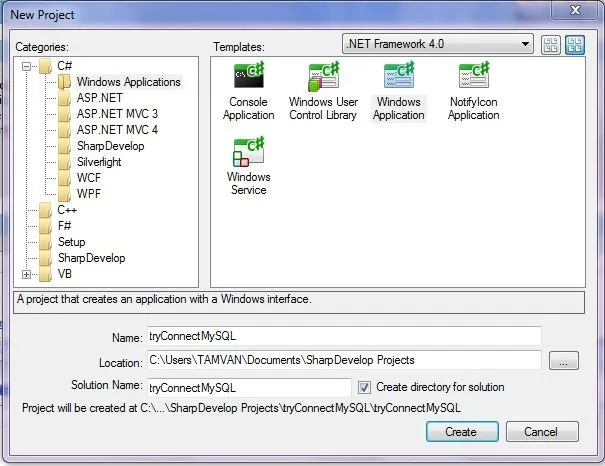Select the Console Application template icon
This screenshot has width=605, height=466.
[x=248, y=75]
